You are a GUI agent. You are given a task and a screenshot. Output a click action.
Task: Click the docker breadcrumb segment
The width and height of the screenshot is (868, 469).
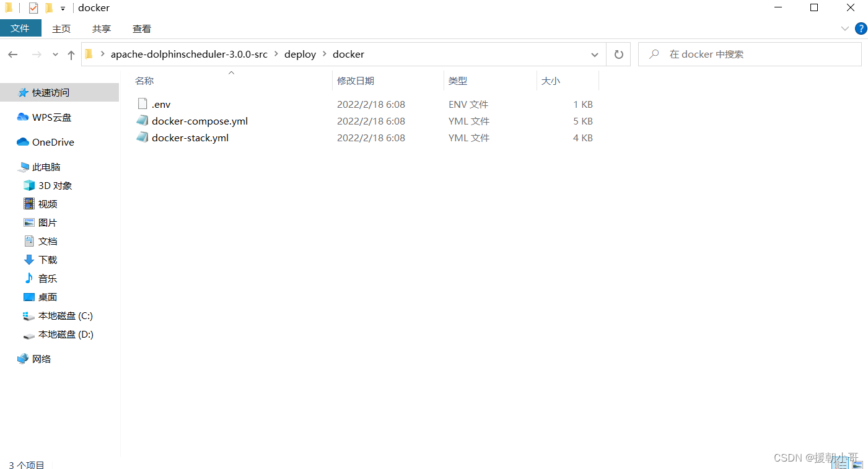pos(349,55)
